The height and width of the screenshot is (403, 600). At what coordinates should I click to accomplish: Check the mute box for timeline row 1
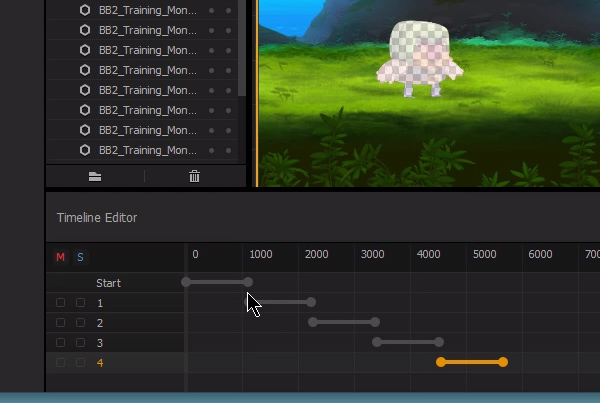60,303
